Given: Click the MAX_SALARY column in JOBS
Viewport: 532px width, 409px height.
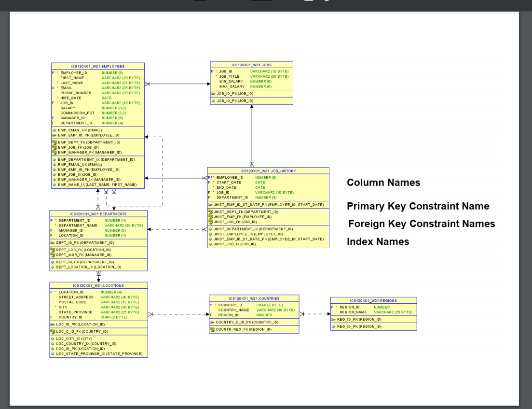Looking at the screenshot, I should click(232, 86).
